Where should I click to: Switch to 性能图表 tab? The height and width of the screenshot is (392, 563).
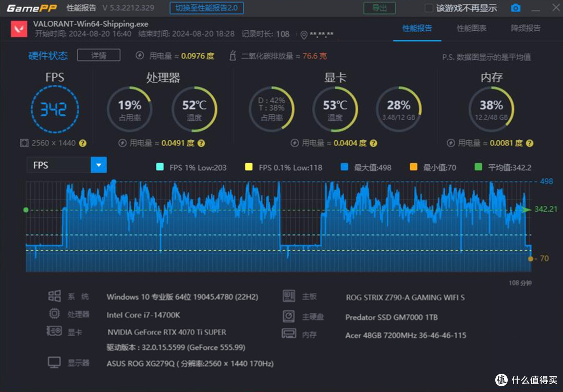tap(471, 28)
